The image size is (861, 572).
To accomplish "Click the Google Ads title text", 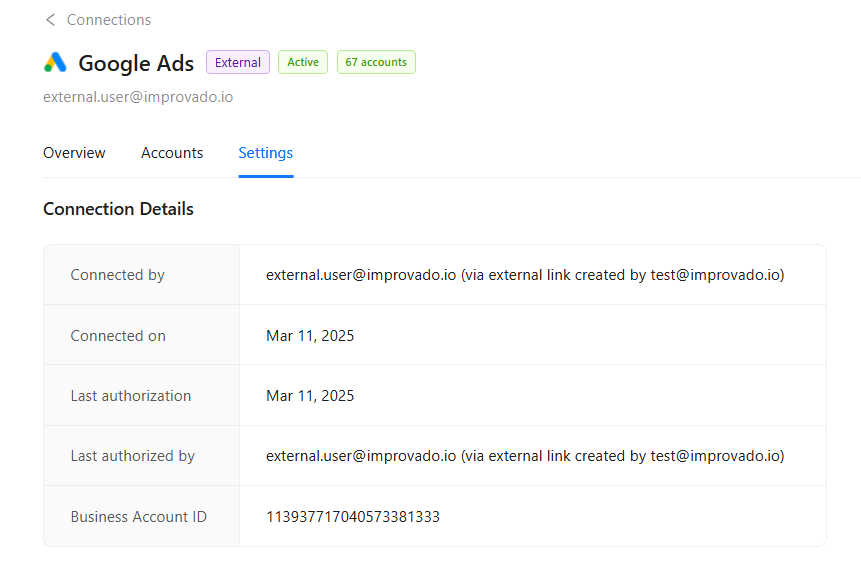I will coord(136,63).
